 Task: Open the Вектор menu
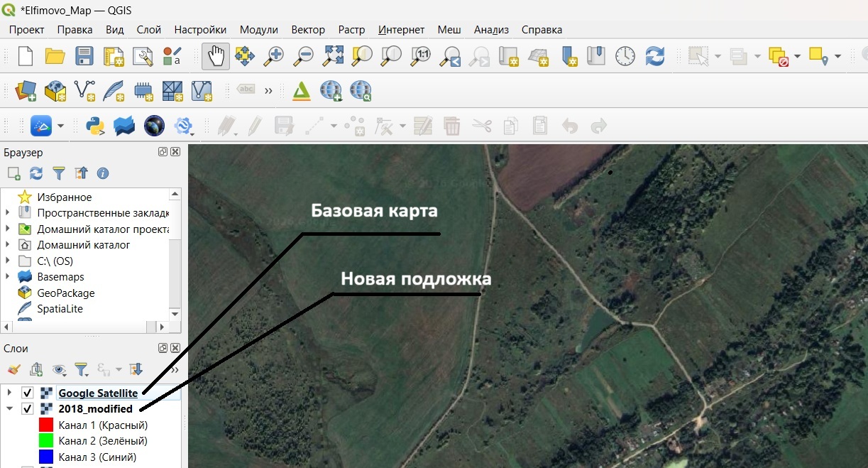click(308, 29)
